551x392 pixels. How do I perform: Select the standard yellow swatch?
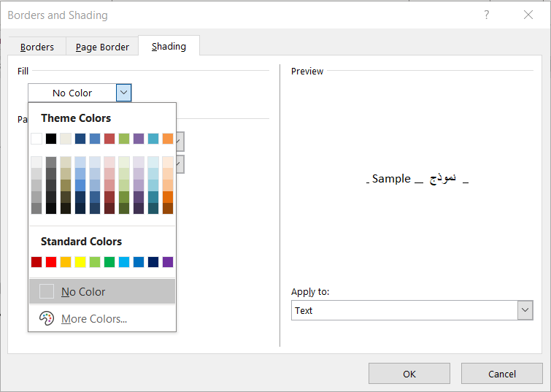tap(80, 262)
